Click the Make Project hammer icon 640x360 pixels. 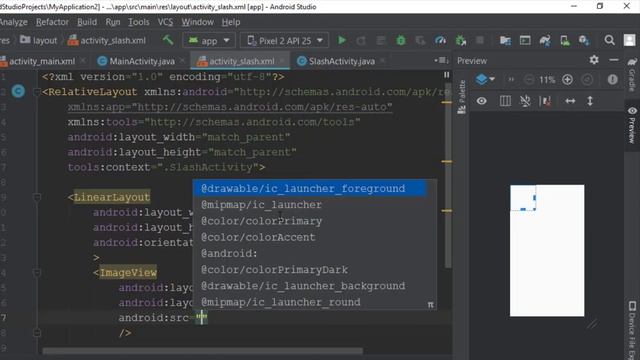[168, 40]
